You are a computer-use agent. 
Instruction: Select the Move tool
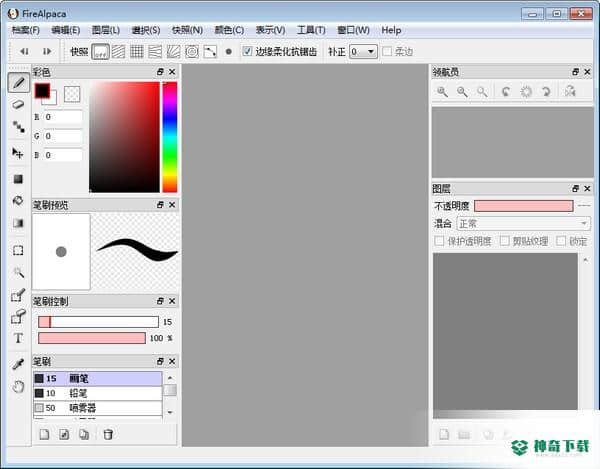tap(18, 153)
